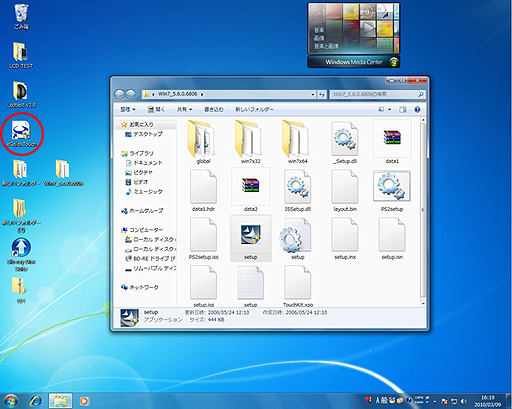Screen dimensions: 512x409
Task: Expand the path arrow after Win7_5.6.0.6806
Action: coord(202,94)
